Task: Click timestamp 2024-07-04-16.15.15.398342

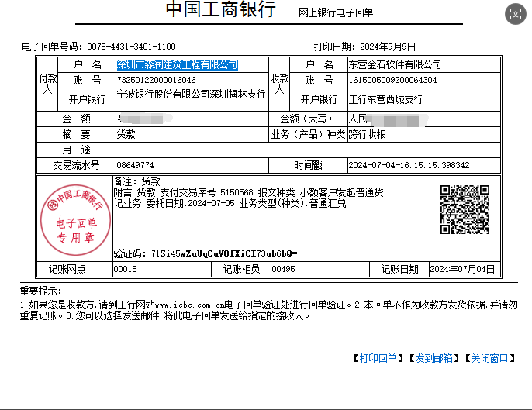Action: tap(409, 165)
